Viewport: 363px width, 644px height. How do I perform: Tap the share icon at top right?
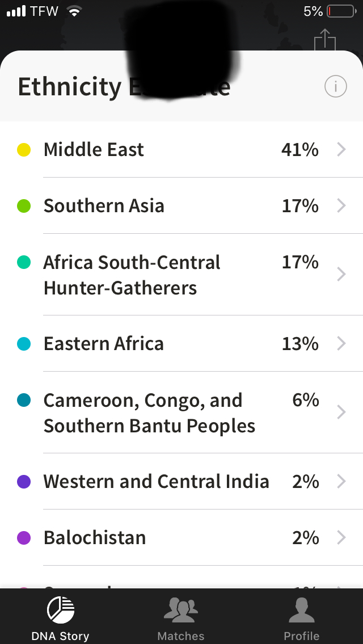pyautogui.click(x=325, y=39)
